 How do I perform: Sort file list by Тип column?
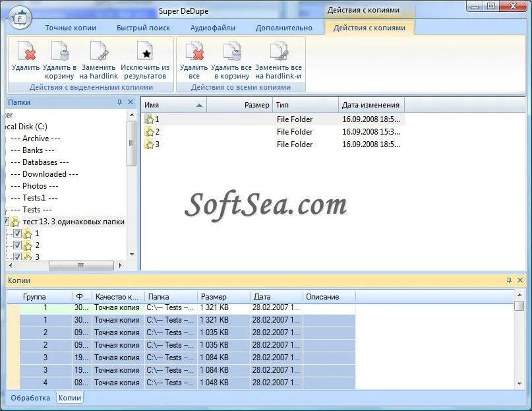[305, 105]
